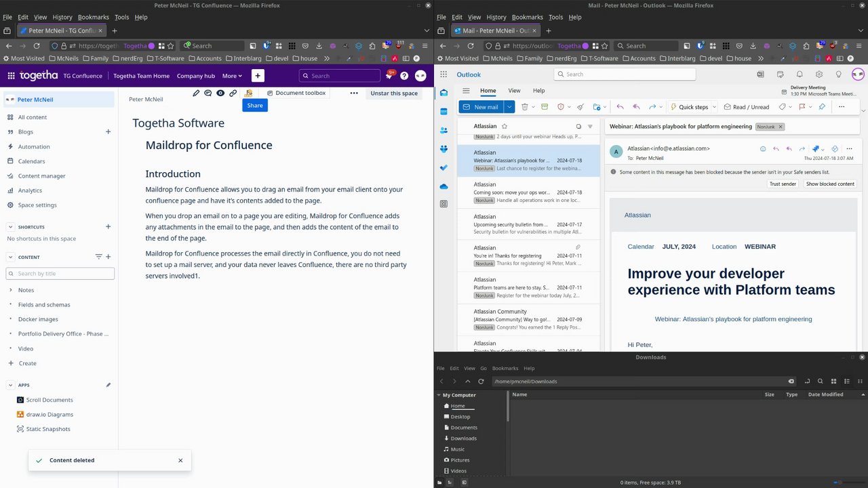Open Outlook notifications bell

(x=800, y=75)
